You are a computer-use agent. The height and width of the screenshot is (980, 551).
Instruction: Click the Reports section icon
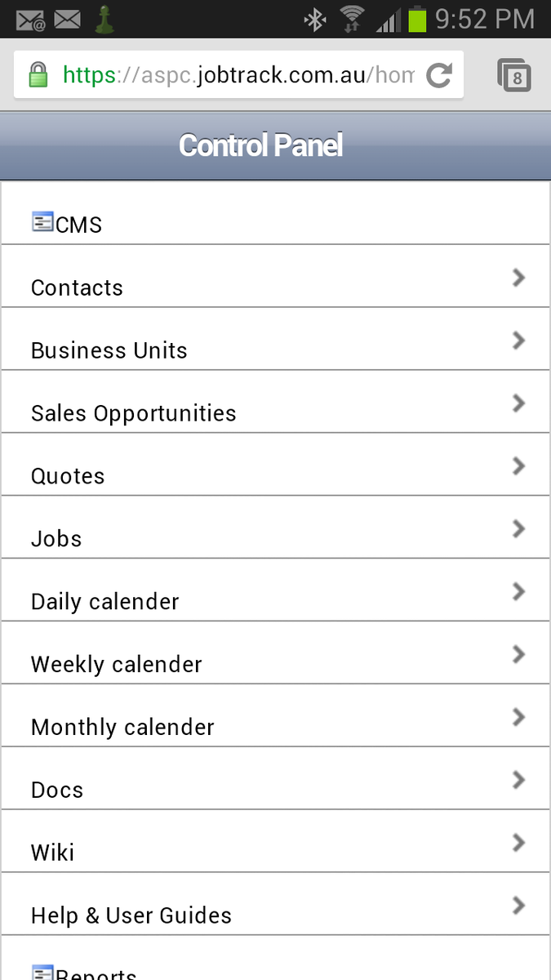[42, 972]
